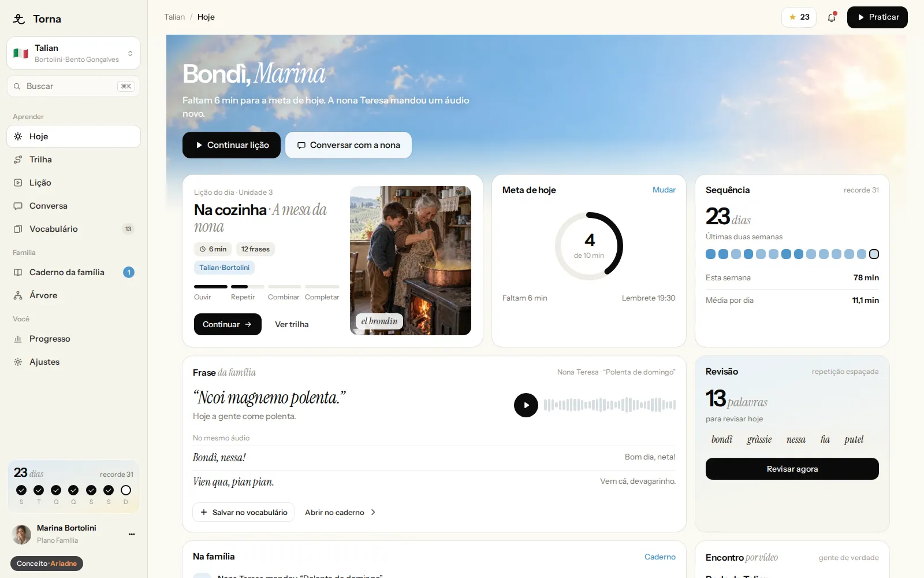
Task: Click the Torna logo icon
Action: coord(19,18)
